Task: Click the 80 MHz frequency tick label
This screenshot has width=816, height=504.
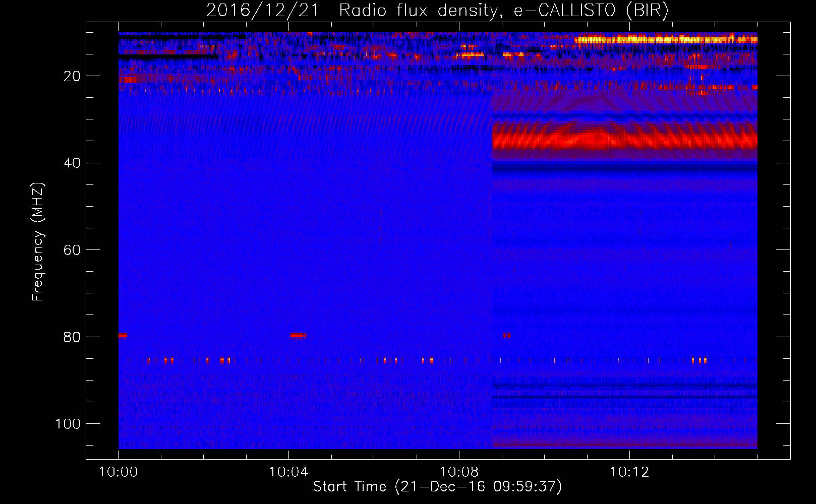Action: (x=72, y=337)
